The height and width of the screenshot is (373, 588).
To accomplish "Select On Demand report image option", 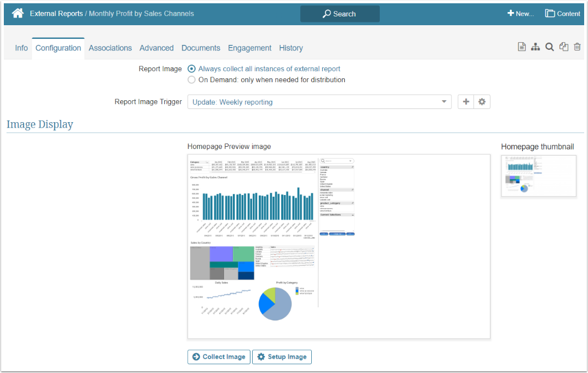I will 191,80.
